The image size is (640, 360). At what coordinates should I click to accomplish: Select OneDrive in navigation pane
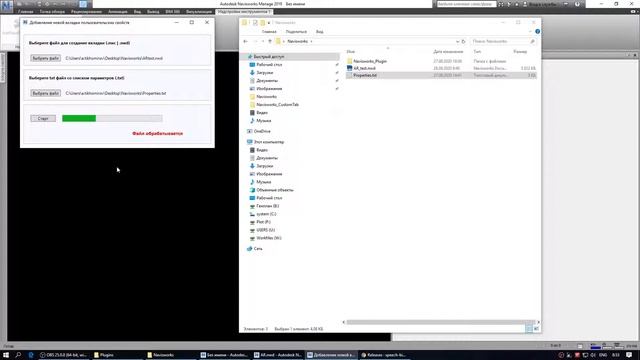(262, 131)
